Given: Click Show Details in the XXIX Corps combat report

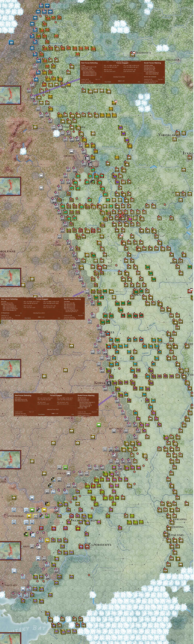Looking at the screenshot, I should click(x=41, y=414).
